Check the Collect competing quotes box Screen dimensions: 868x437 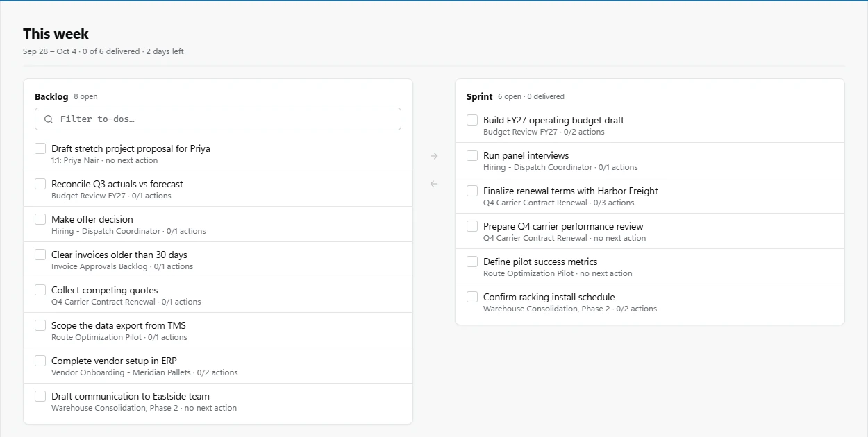pos(40,290)
